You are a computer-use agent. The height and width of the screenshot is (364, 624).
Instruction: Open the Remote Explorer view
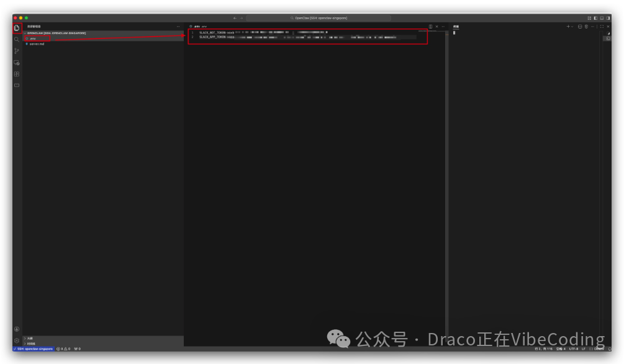click(17, 63)
